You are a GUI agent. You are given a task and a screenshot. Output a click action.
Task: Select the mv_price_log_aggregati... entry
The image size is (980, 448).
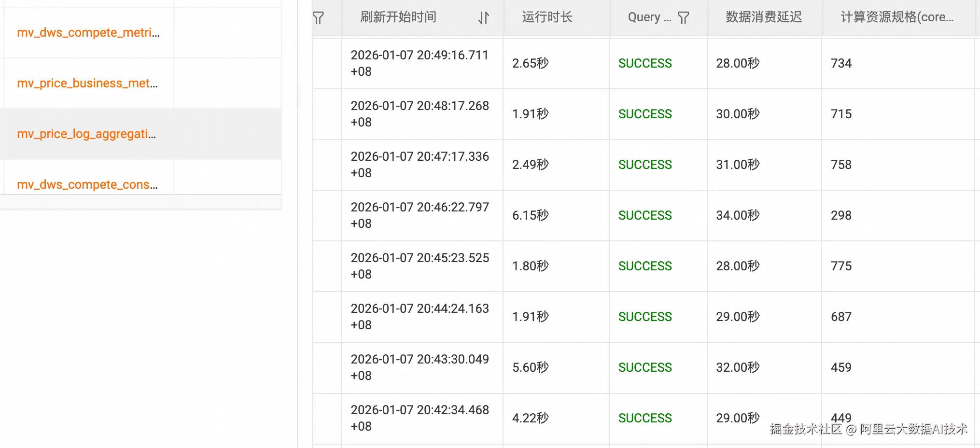tap(86, 134)
